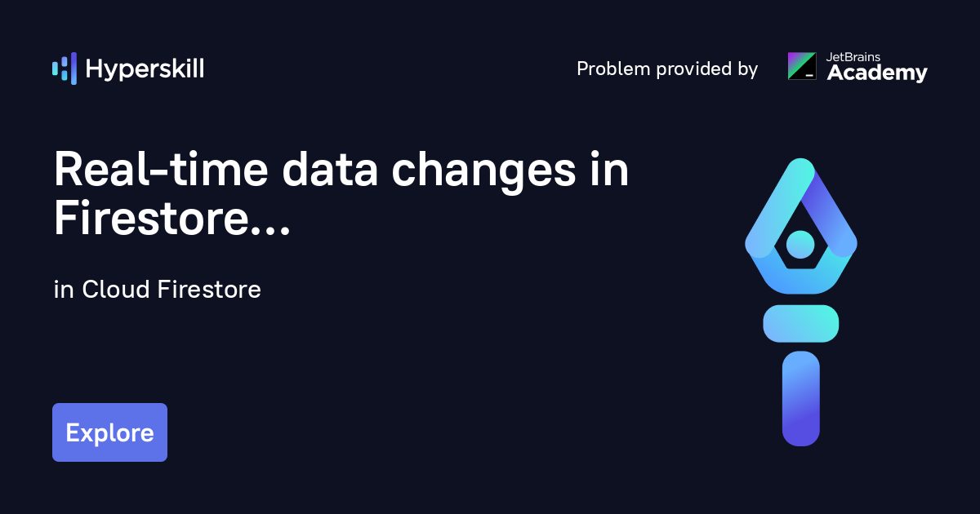
Task: Click the word 'Cloud' in the subtitle
Action: point(115,289)
